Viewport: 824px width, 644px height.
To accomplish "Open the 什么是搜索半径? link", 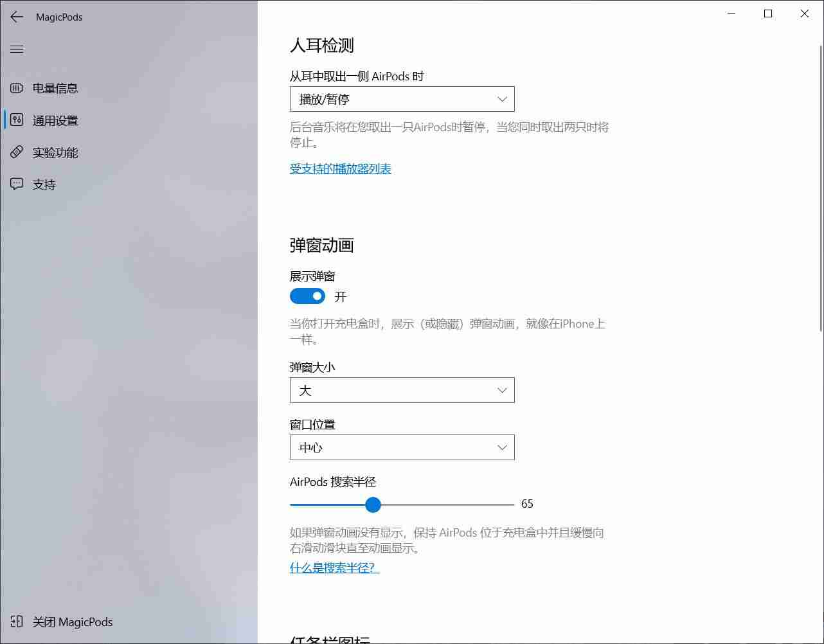I will (335, 568).
